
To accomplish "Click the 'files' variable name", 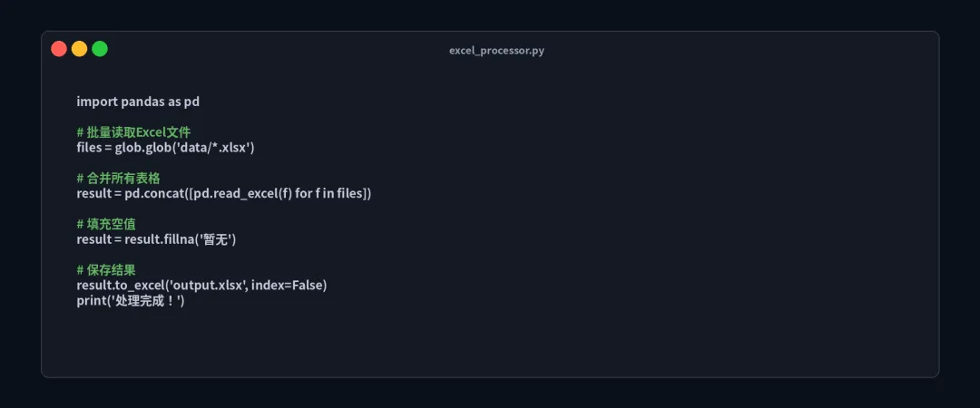I will 88,148.
